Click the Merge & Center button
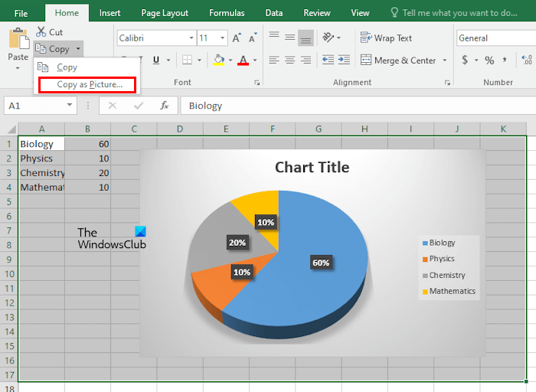The image size is (536, 392). (x=398, y=60)
